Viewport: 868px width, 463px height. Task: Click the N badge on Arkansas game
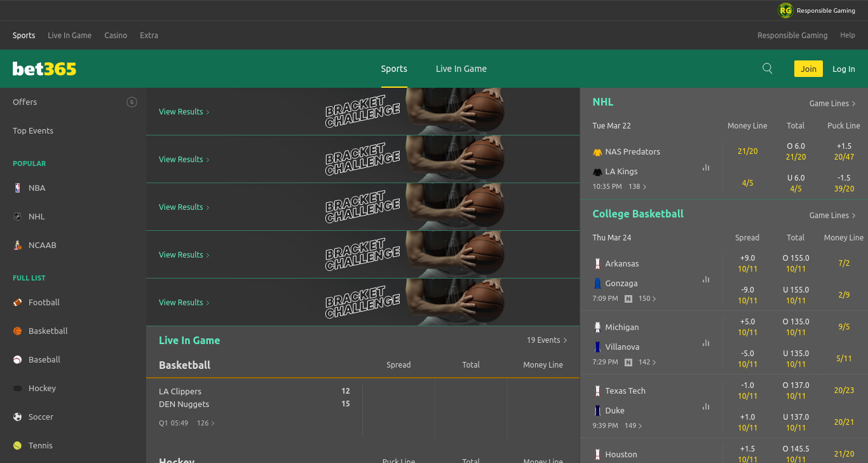628,298
